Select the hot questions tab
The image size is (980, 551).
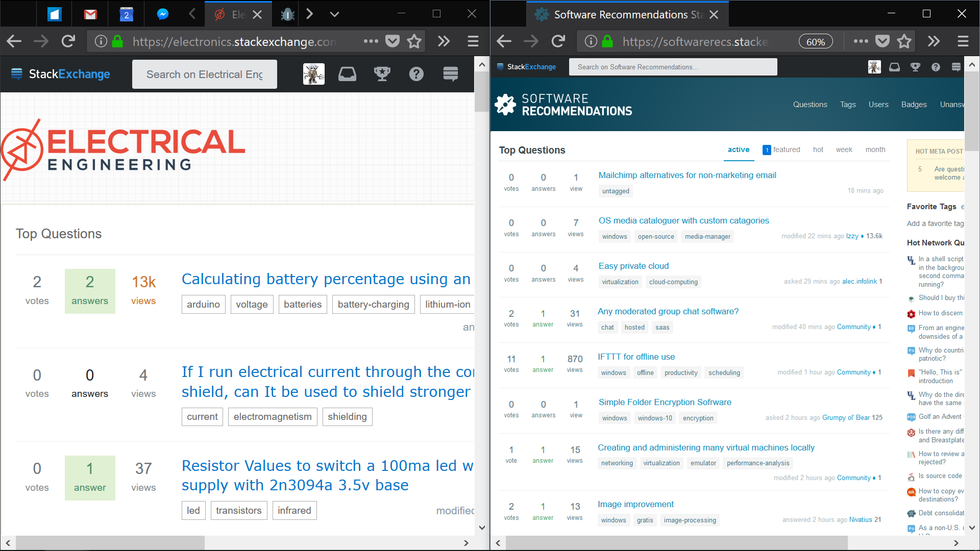pos(818,149)
